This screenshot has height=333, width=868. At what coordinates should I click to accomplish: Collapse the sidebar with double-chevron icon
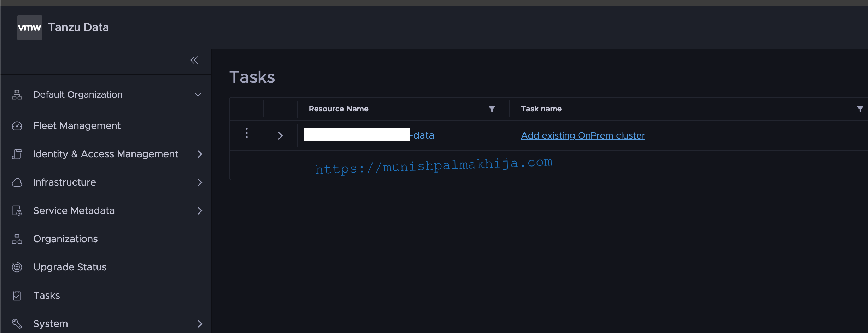pyautogui.click(x=194, y=60)
